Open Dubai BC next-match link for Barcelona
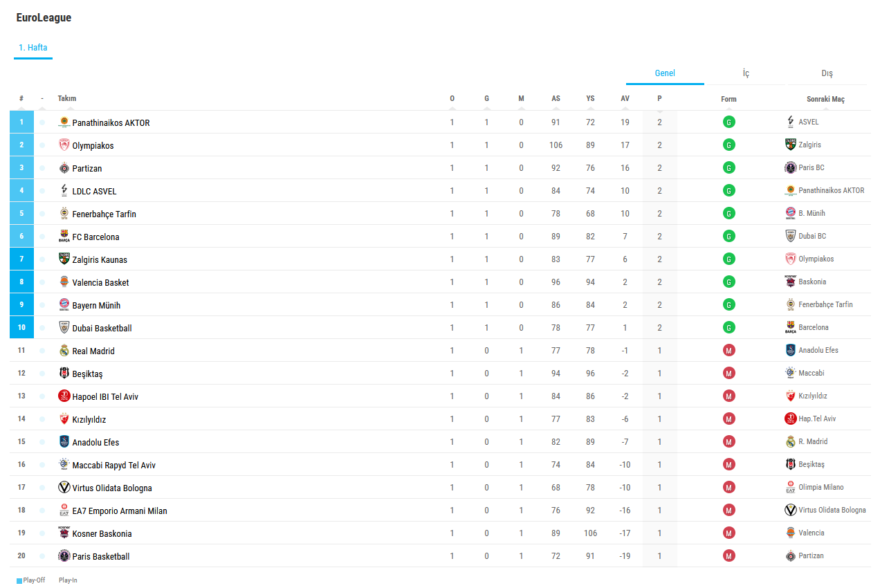The height and width of the screenshot is (588, 880). pyautogui.click(x=812, y=236)
